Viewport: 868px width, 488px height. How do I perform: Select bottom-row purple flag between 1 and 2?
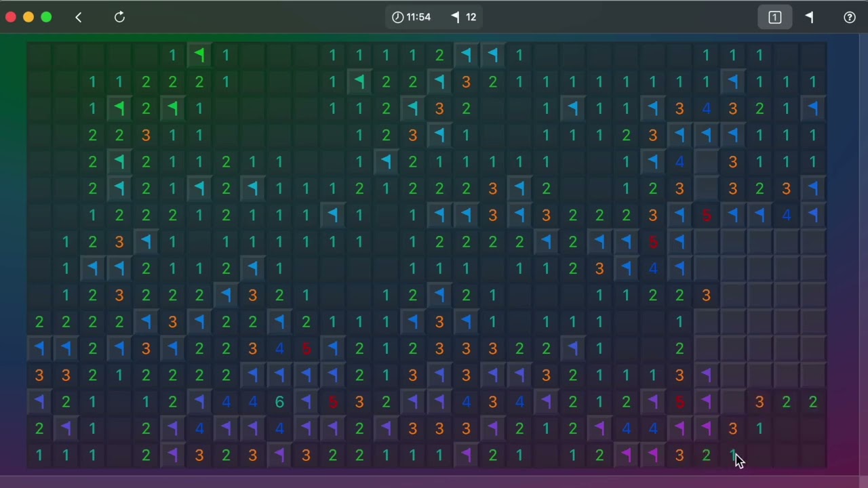tap(466, 455)
